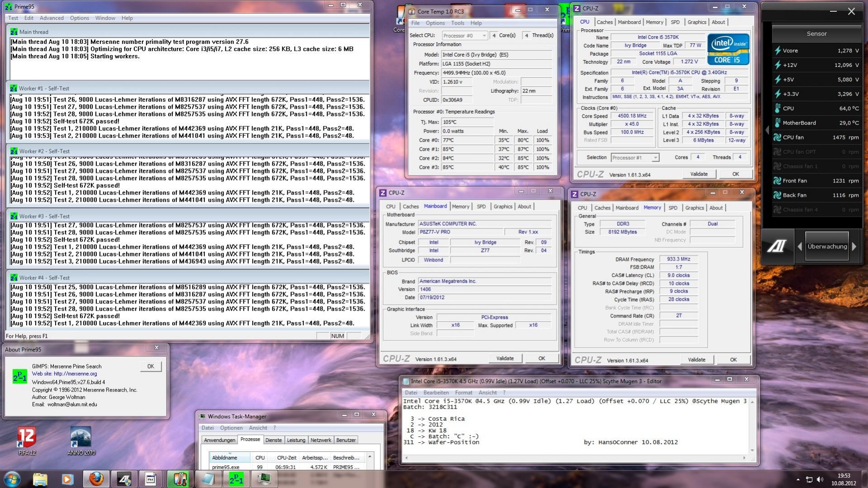Click the MotherBoard temperature thermometer icon

tap(778, 123)
